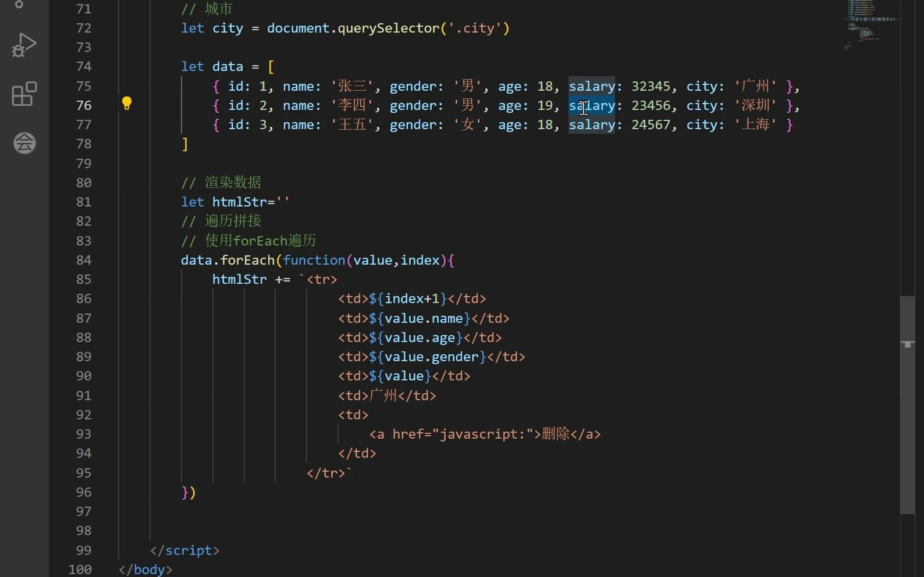Click '</script>' tag on line 99
Viewport: 924px width, 577px height.
(184, 550)
